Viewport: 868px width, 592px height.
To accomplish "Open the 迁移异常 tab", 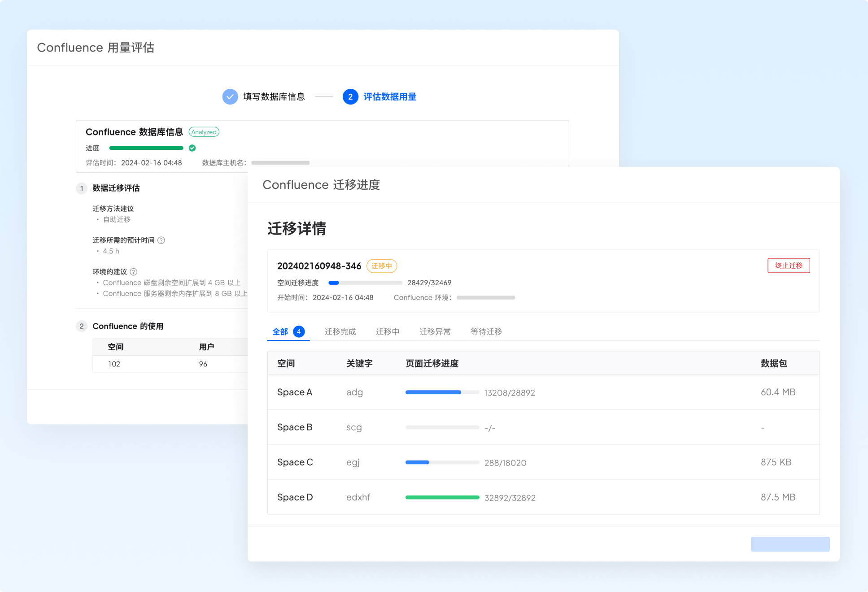I will point(435,331).
